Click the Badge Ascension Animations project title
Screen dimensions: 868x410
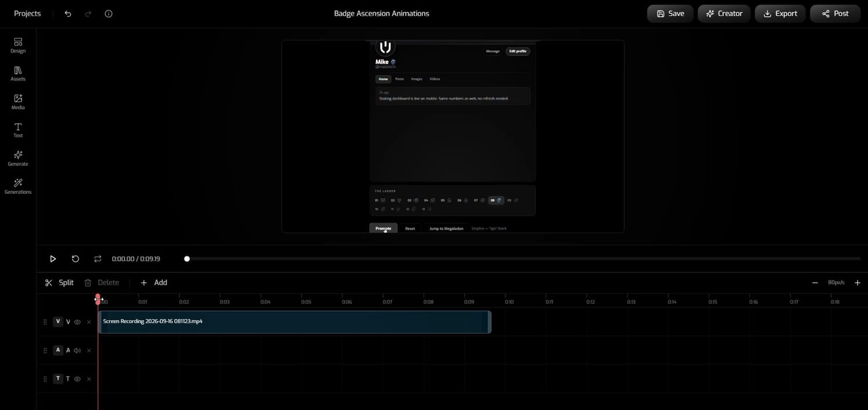click(381, 13)
